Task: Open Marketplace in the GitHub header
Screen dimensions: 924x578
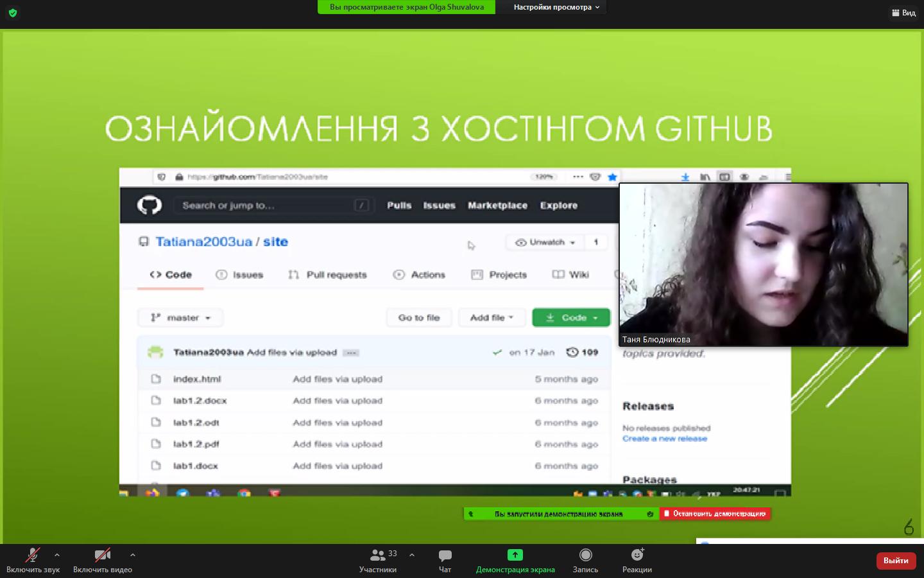Action: coord(497,206)
